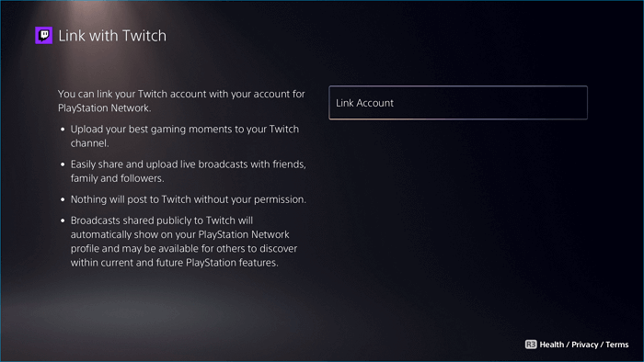Click the Nothing will post to Twitch text

pyautogui.click(x=188, y=199)
